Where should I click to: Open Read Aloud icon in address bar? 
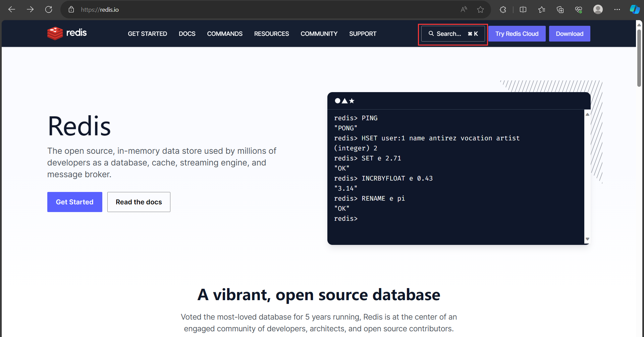(x=464, y=9)
